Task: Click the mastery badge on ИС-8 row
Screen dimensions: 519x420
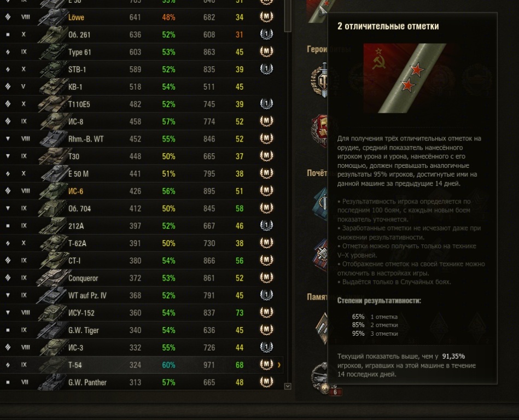Action: click(266, 121)
